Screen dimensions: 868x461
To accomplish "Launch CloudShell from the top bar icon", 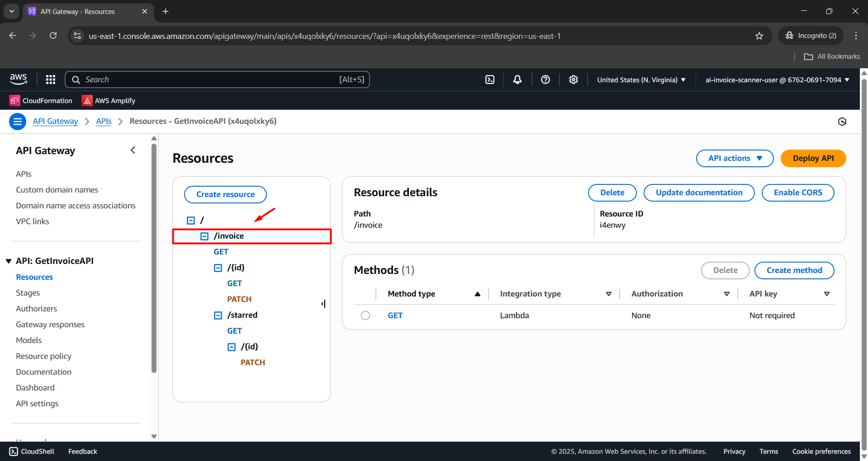I will pos(490,80).
